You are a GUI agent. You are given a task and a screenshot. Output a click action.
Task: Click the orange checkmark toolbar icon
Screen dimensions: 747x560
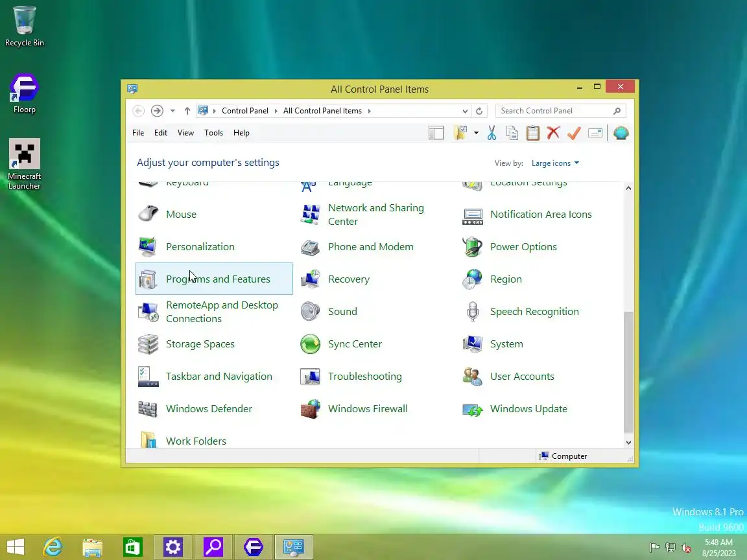pyautogui.click(x=574, y=133)
